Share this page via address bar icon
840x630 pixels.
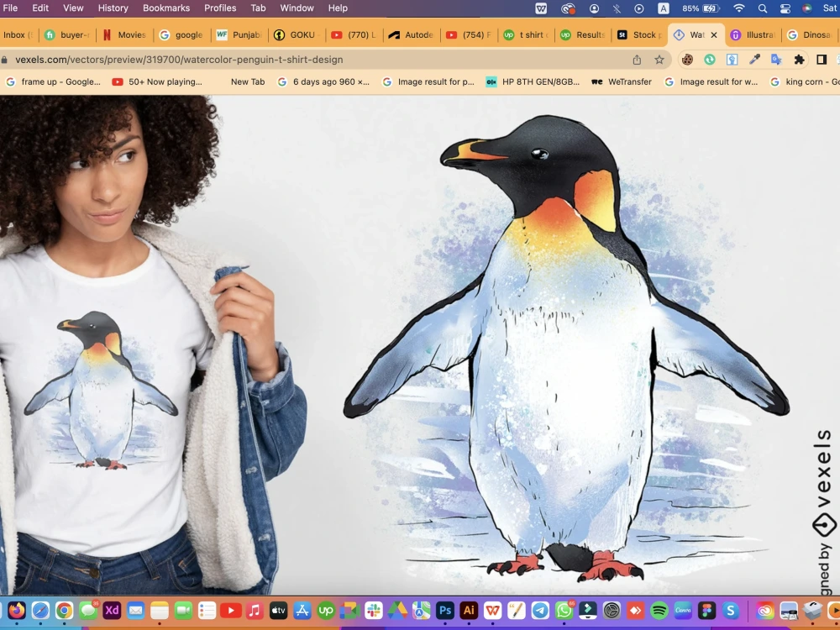[637, 60]
